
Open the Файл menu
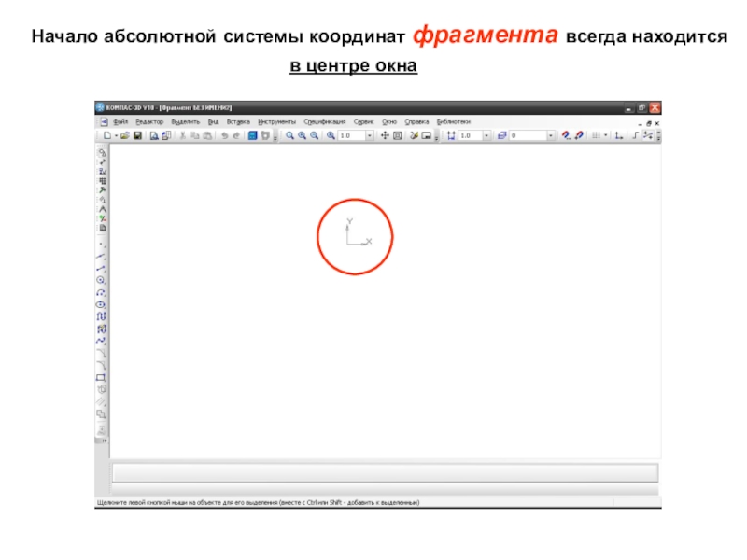(120, 121)
